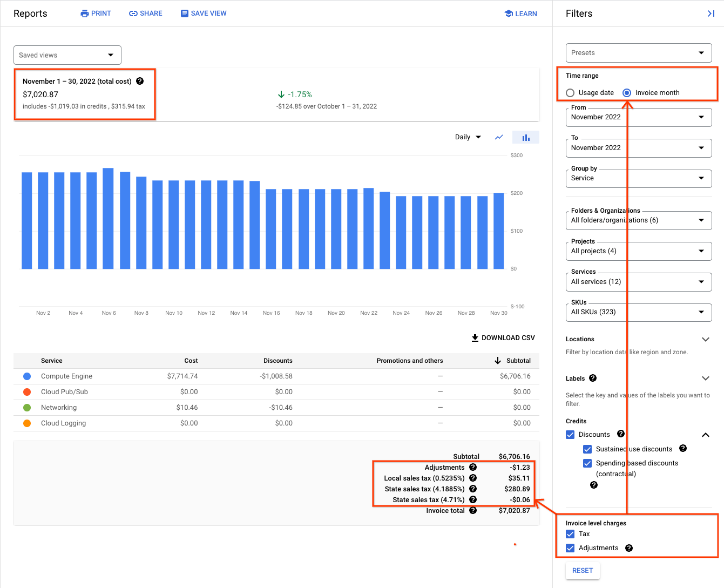Click DOWNLOAD CSV button
This screenshot has width=724, height=588.
503,338
